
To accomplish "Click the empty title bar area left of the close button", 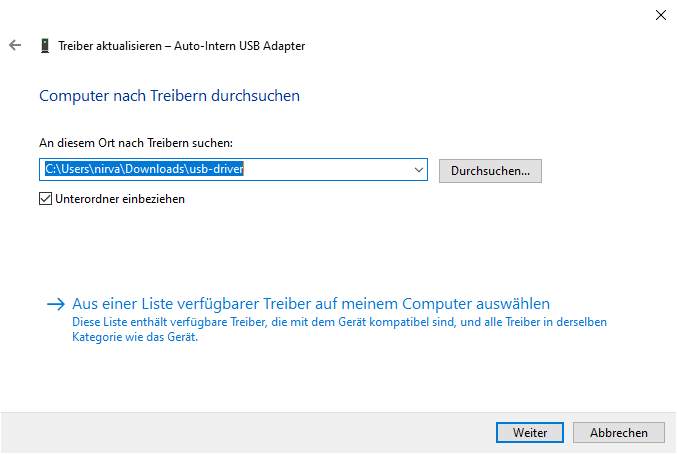I will (x=400, y=15).
